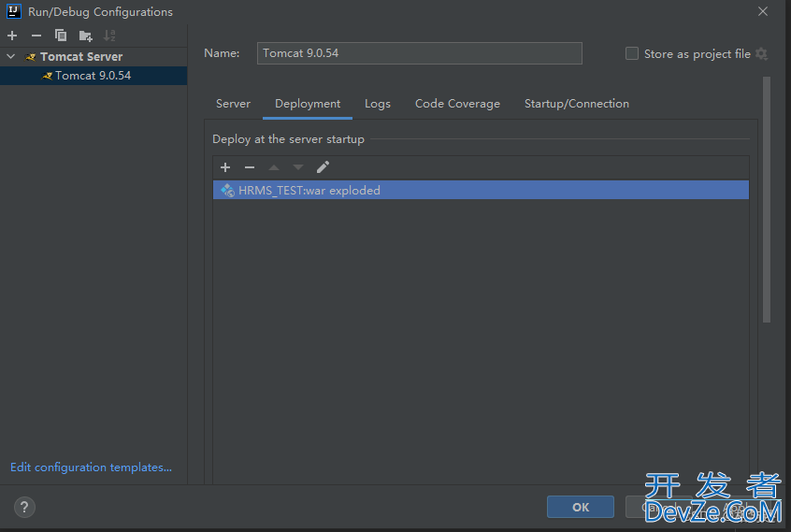Click the Tomcat Server node label
Screen dimensions: 791x532
click(81, 56)
